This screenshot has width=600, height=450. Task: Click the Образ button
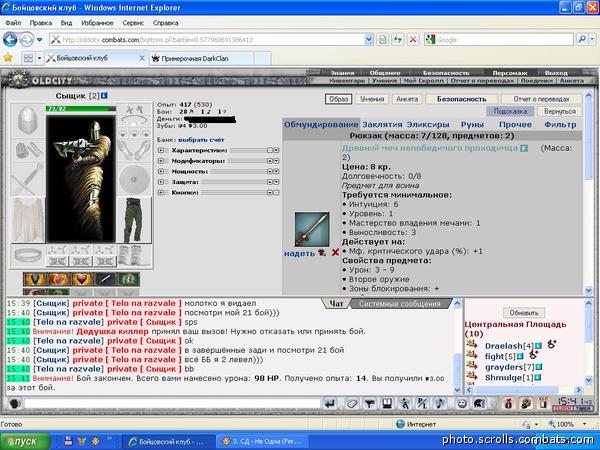click(x=339, y=99)
